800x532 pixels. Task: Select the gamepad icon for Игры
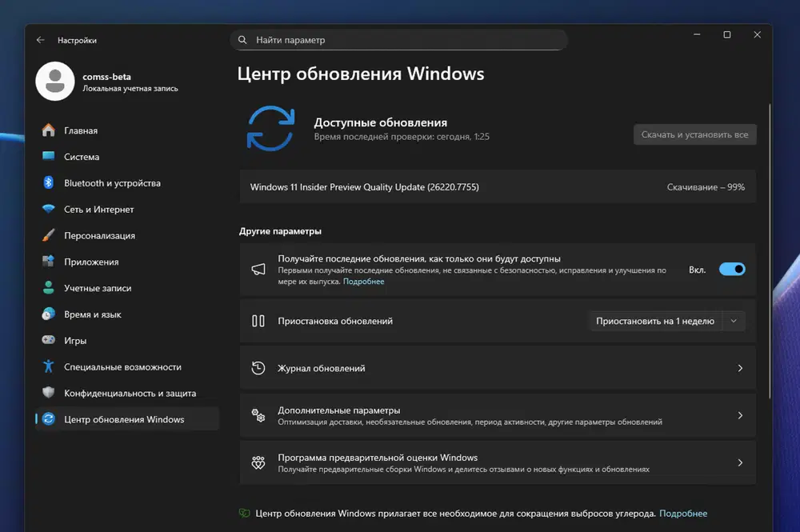click(46, 340)
